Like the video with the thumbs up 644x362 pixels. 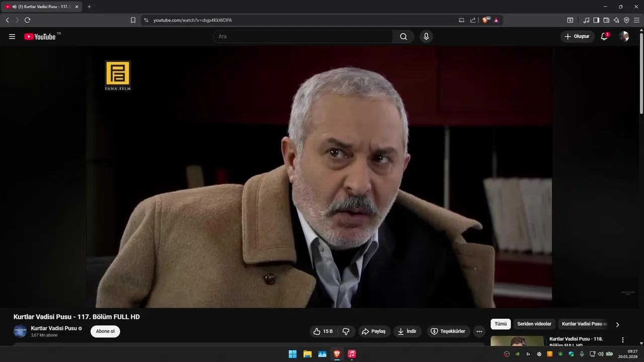[x=323, y=331]
